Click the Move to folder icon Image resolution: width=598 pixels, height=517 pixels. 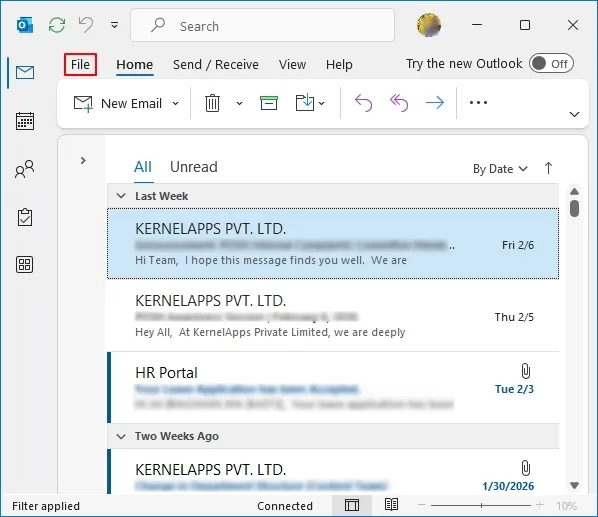click(x=305, y=103)
